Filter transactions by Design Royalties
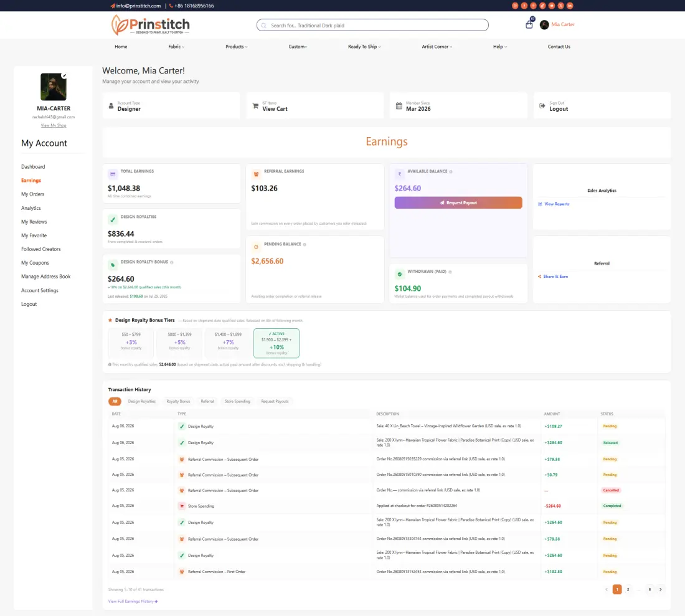This screenshot has height=616, width=685. point(141,402)
